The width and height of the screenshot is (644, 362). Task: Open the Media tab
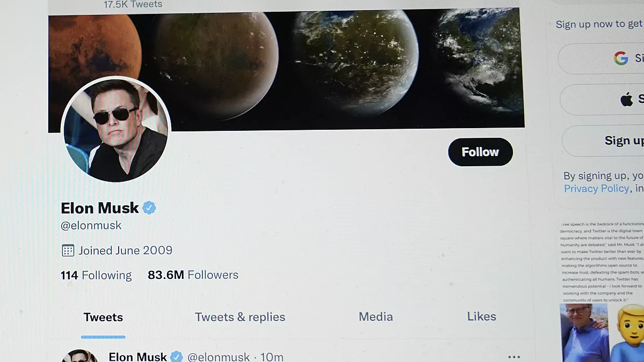[x=376, y=316]
